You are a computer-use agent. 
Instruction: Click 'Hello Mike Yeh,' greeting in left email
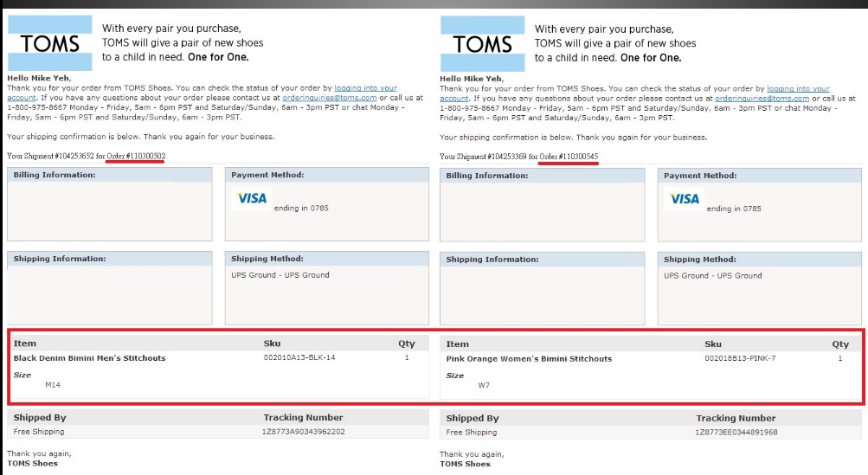[x=39, y=78]
